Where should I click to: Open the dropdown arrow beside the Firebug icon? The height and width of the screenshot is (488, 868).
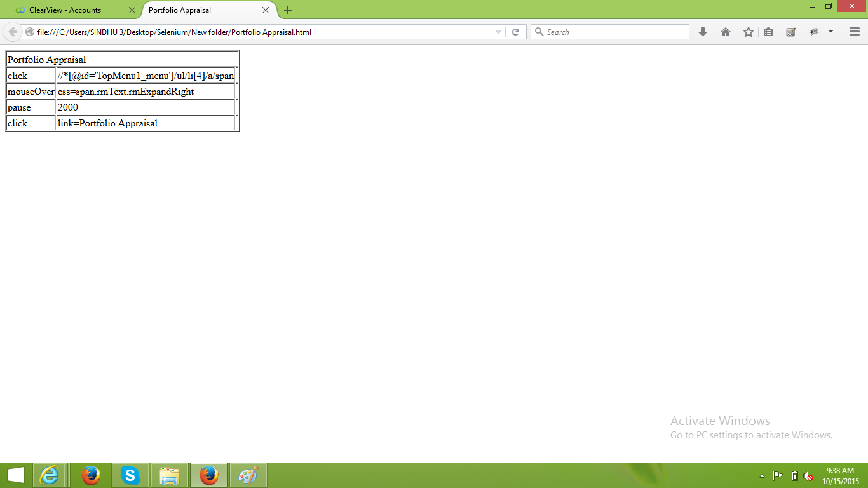pos(831,32)
